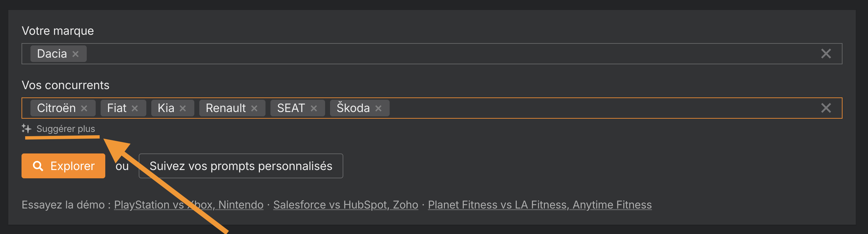The height and width of the screenshot is (234, 868).
Task: Remove the SEAT competitor tag
Action: pos(314,108)
